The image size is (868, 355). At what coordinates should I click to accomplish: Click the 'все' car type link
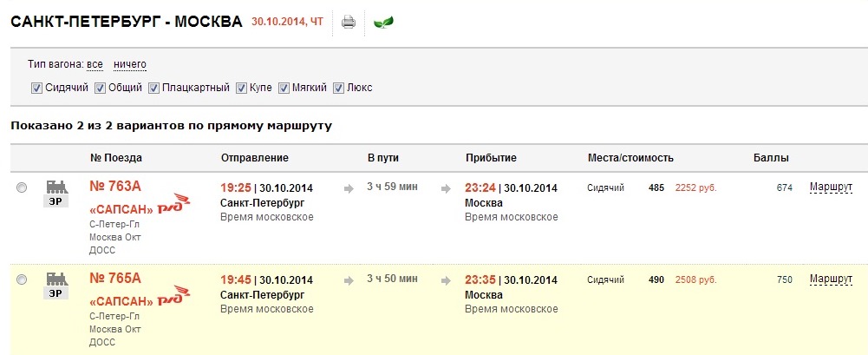[95, 64]
